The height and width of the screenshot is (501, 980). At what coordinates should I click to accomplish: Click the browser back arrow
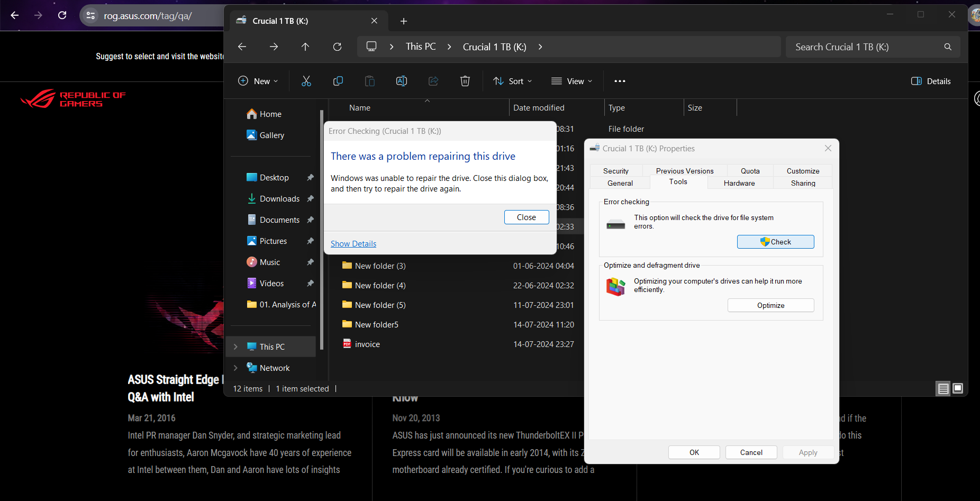tap(15, 15)
